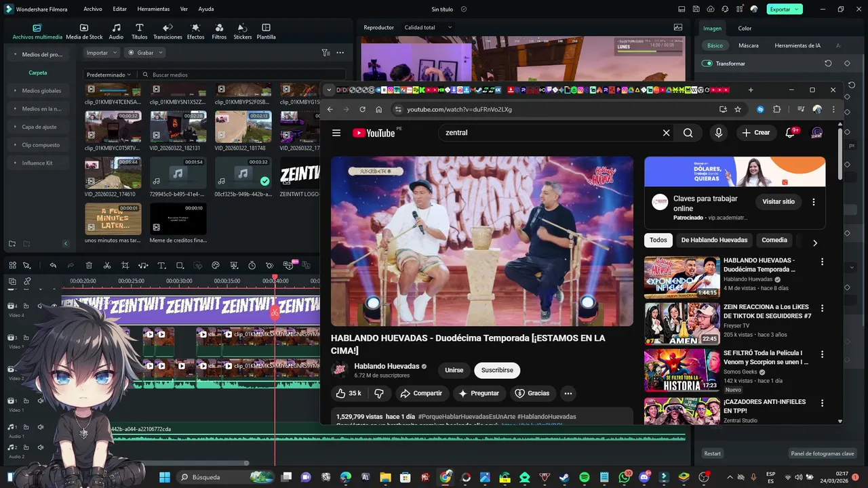Click the split scissors icon in timeline toolbar

tap(106, 265)
